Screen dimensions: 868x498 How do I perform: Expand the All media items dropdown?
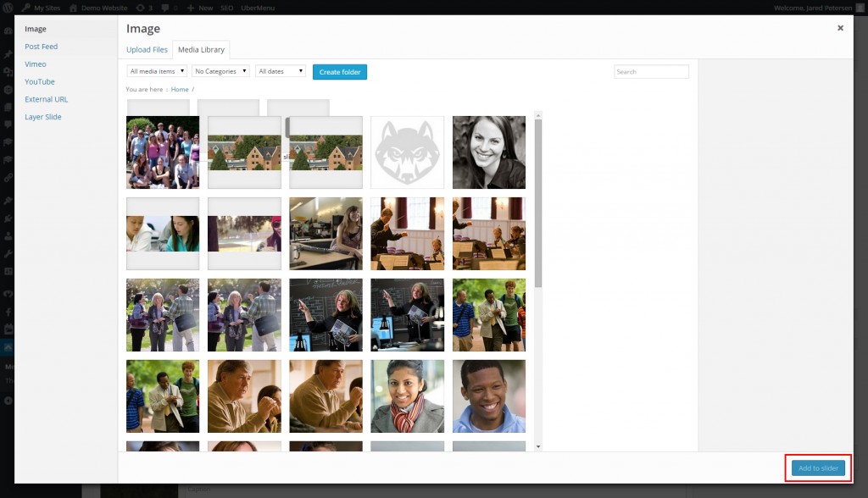(157, 72)
